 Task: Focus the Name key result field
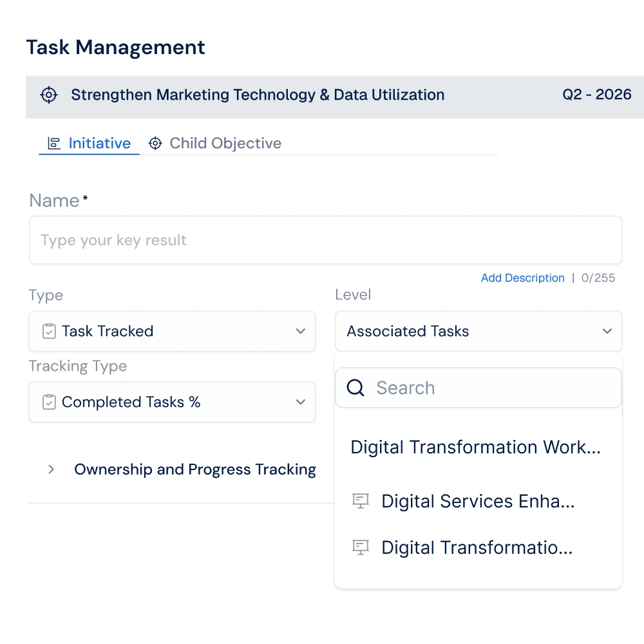(325, 240)
